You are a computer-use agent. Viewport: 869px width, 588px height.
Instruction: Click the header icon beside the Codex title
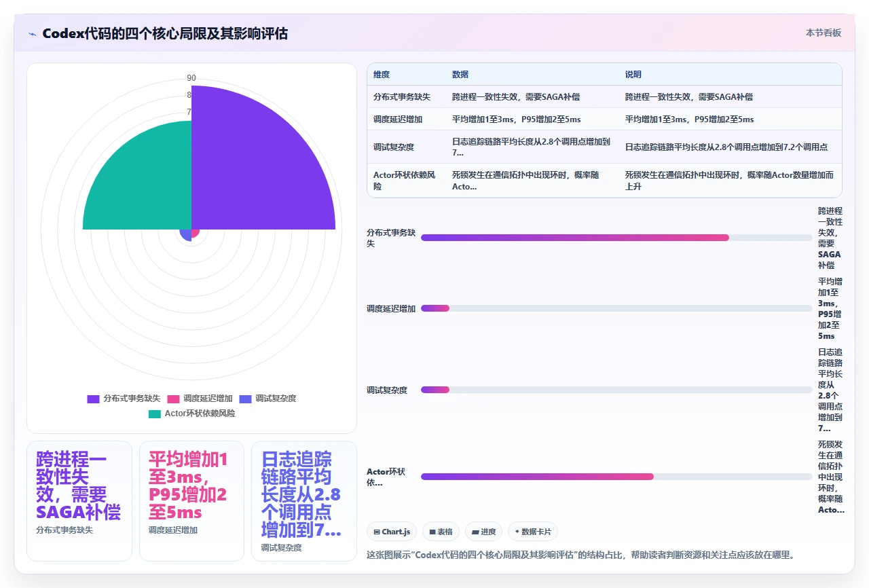tap(33, 33)
